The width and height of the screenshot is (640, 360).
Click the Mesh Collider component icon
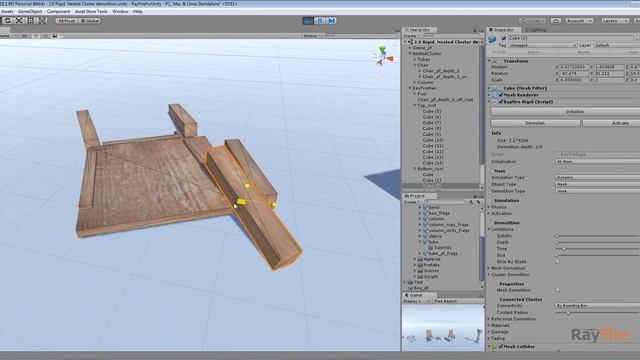point(494,347)
